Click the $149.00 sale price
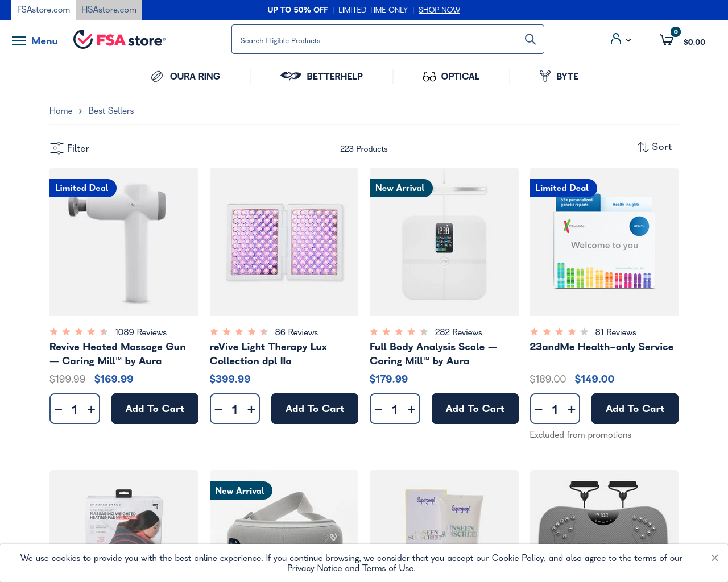 pyautogui.click(x=594, y=379)
